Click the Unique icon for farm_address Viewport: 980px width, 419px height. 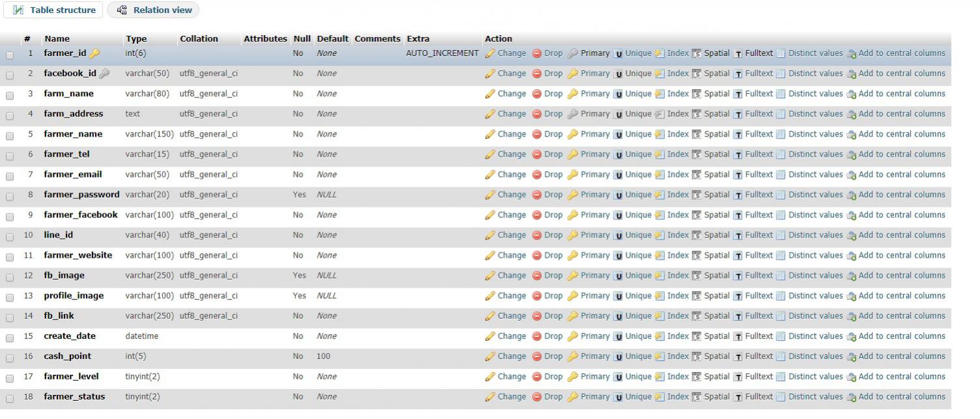[618, 114]
